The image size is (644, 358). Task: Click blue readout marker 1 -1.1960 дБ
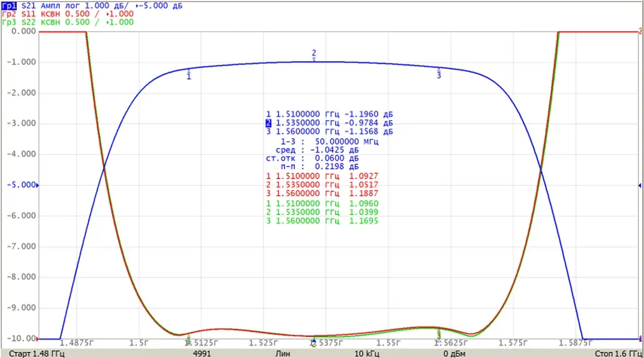(x=330, y=114)
